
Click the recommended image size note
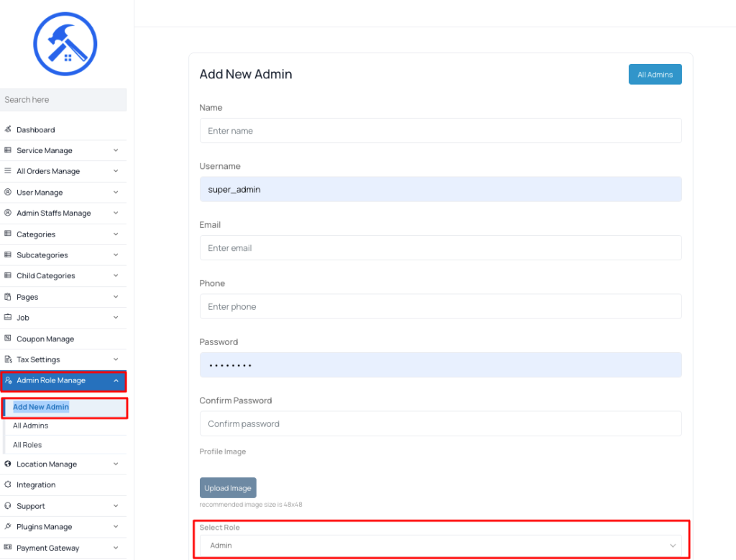click(251, 505)
